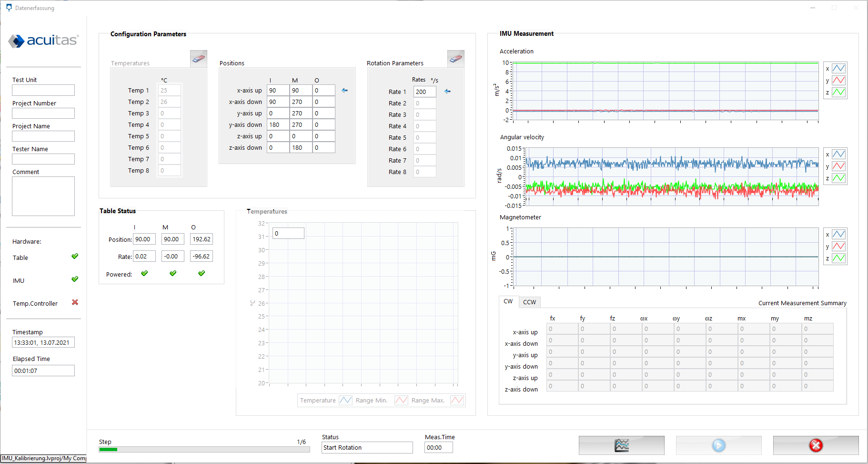Click the Temp.Controller red X status icon
The image size is (868, 464).
coord(75,302)
